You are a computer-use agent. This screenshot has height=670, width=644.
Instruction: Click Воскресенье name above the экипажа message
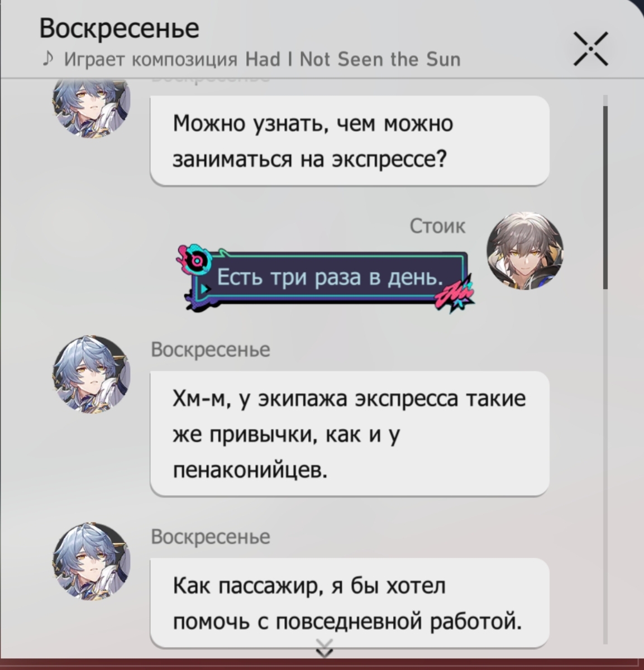coord(211,350)
